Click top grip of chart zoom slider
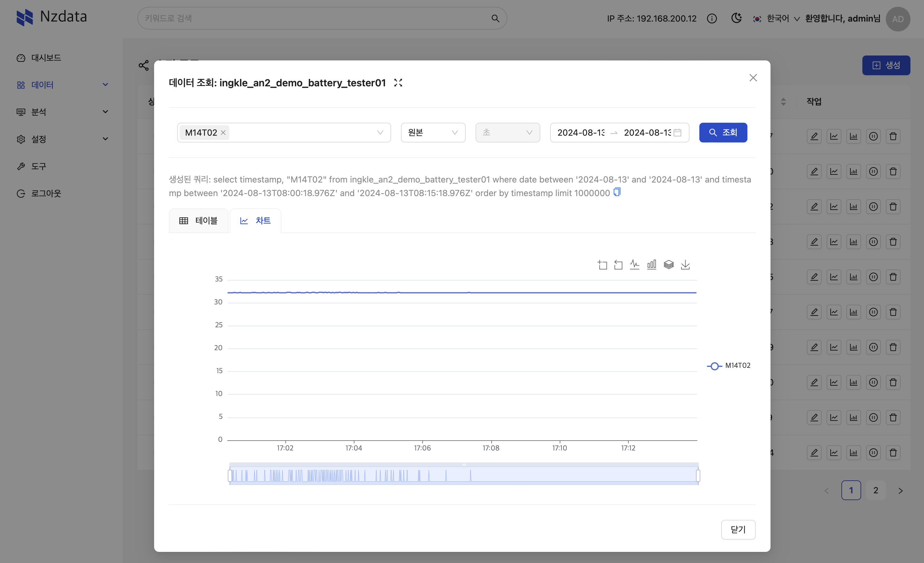Screen dimensions: 924x563 click(464, 465)
